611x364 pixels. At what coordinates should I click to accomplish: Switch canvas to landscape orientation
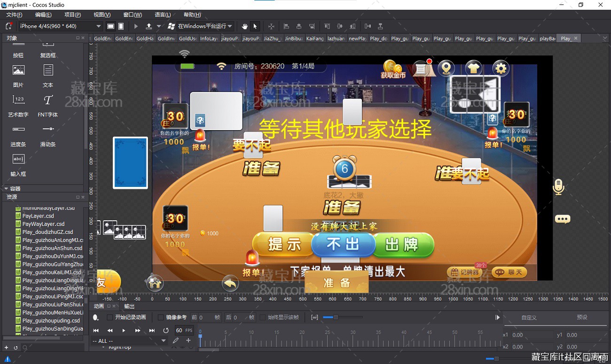pos(110,26)
